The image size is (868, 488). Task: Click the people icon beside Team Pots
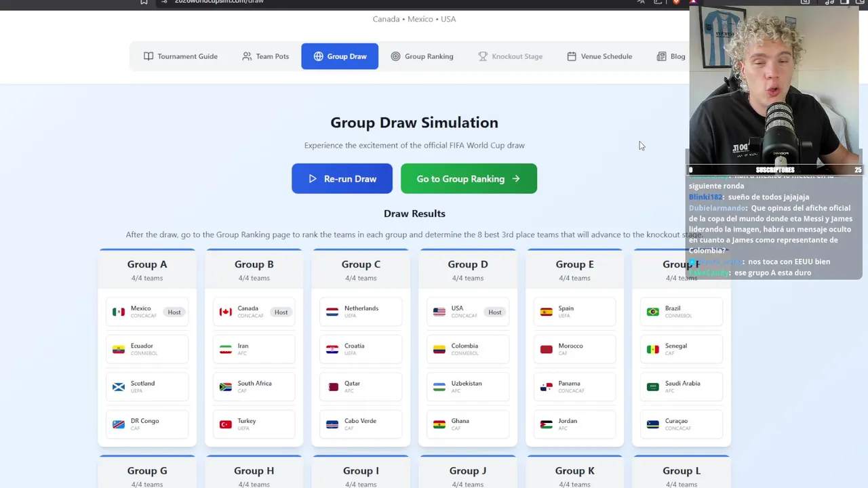[247, 56]
